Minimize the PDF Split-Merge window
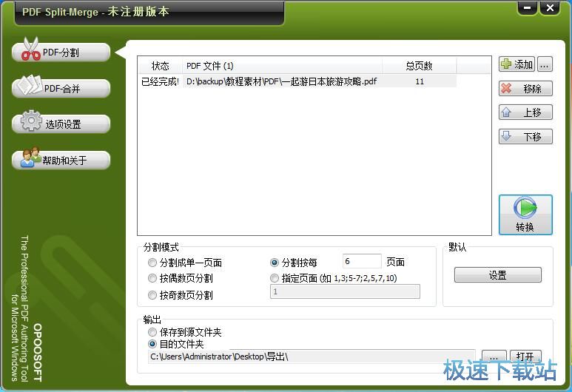 (x=527, y=8)
